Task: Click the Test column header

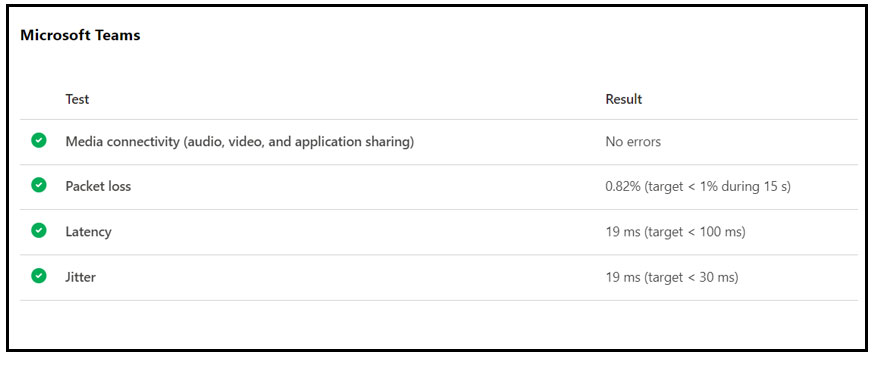Action: [77, 100]
